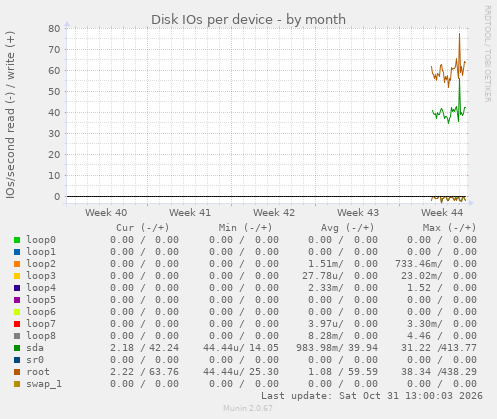This screenshot has width=497, height=419.
Task: Click root average value '1.08 / 59.59'
Action: tap(343, 372)
